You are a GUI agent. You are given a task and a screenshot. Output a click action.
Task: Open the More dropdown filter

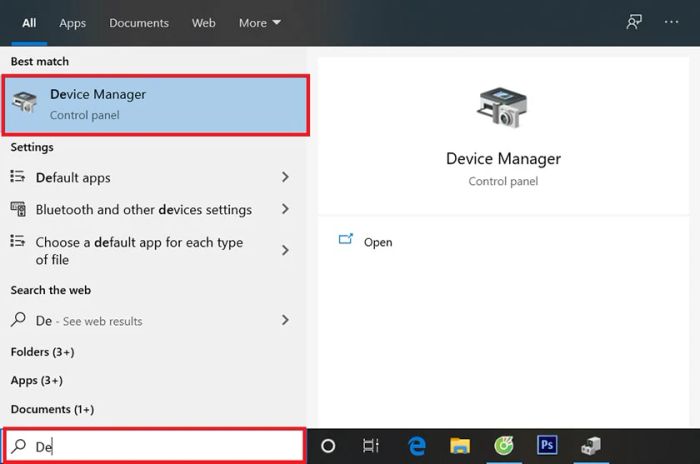(x=259, y=23)
